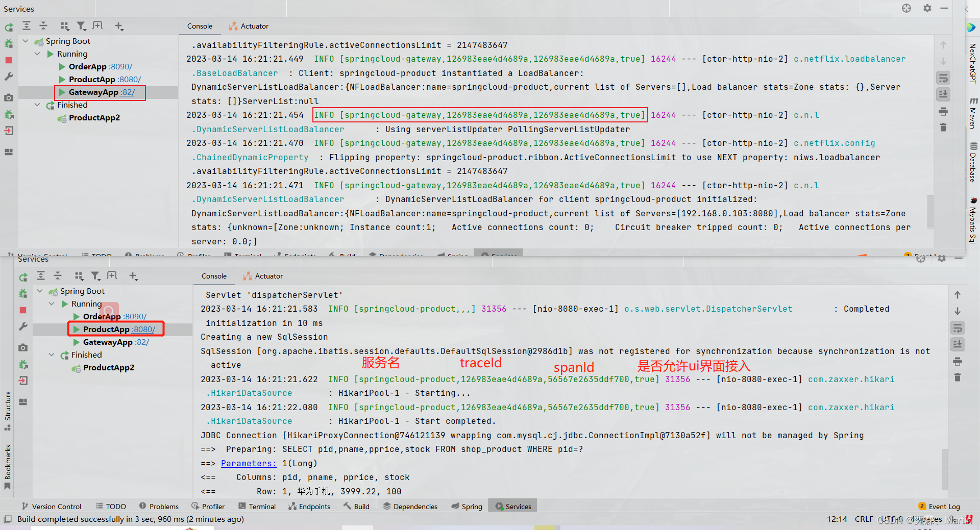Click the upper console vertical scrollbar
The width and height of the screenshot is (980, 530).
click(x=930, y=210)
